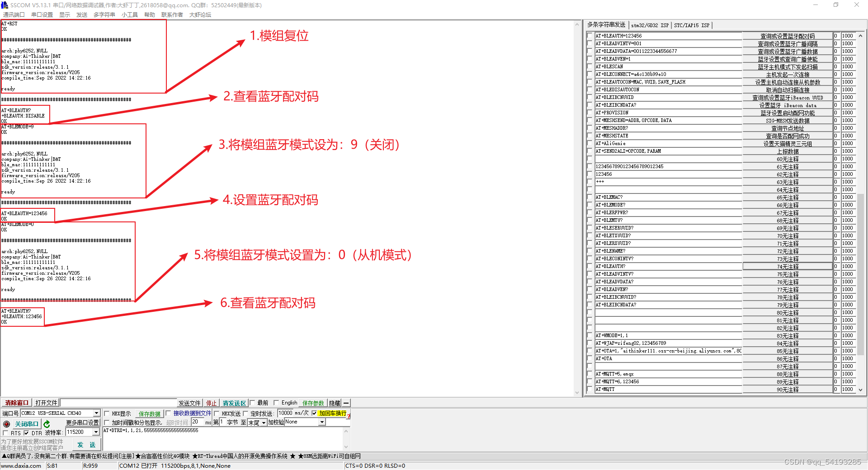Image resolution: width=868 pixels, height=470 pixels.
Task: Click the www.daxia.com status bar link
Action: click(x=21, y=466)
